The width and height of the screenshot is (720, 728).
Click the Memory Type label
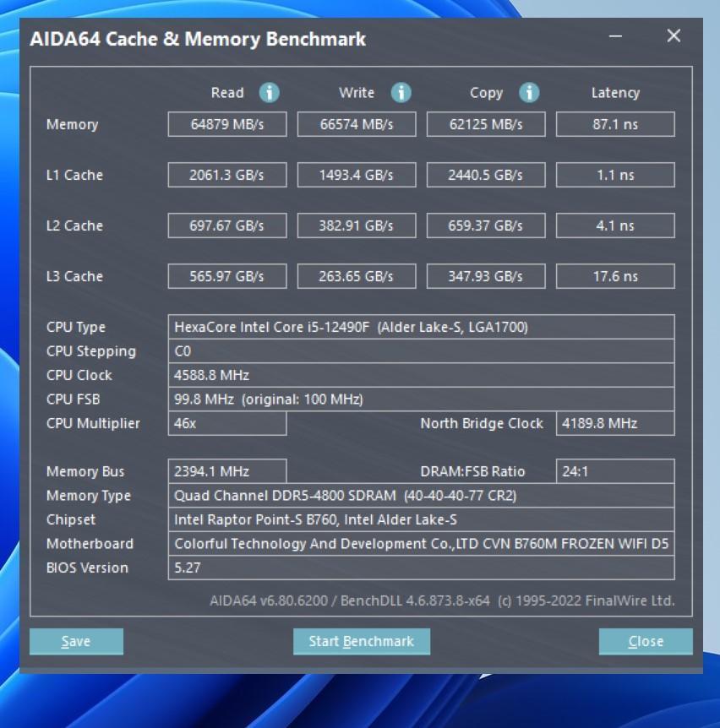coord(88,496)
